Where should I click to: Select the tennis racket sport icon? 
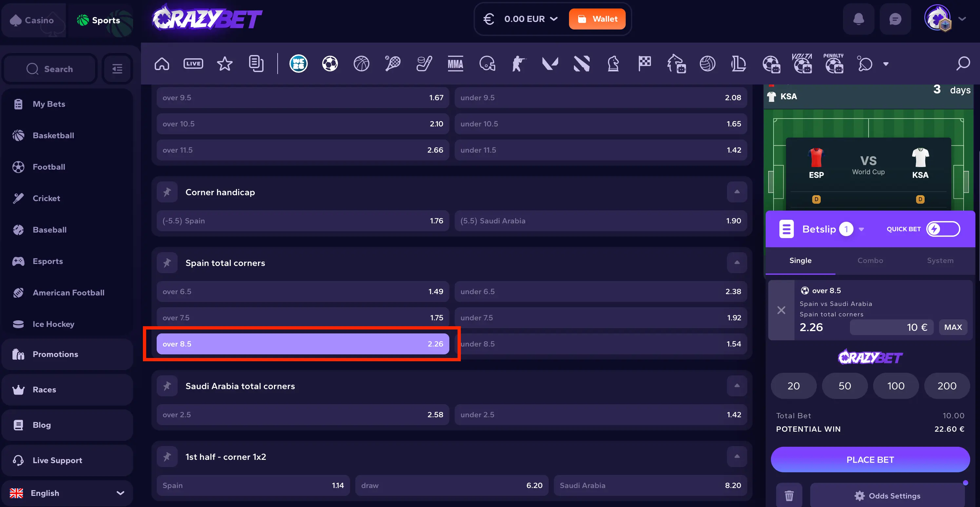click(393, 64)
